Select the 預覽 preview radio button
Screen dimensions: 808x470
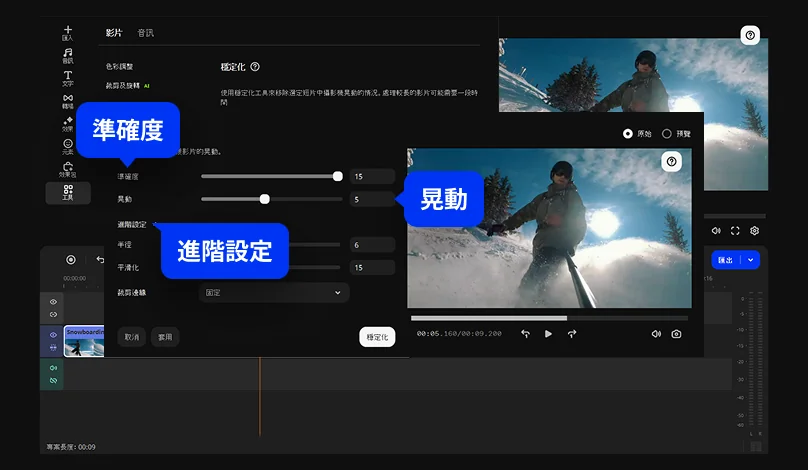(x=667, y=133)
